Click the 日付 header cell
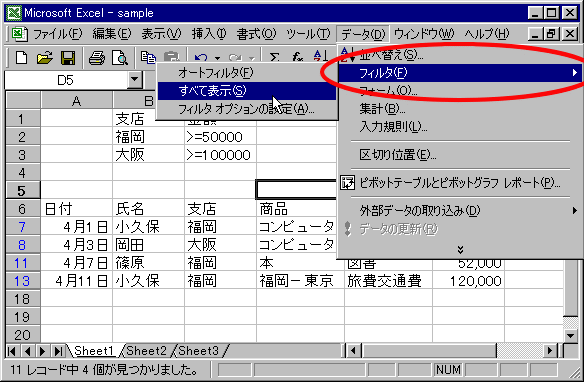The image size is (584, 382). coord(77,209)
